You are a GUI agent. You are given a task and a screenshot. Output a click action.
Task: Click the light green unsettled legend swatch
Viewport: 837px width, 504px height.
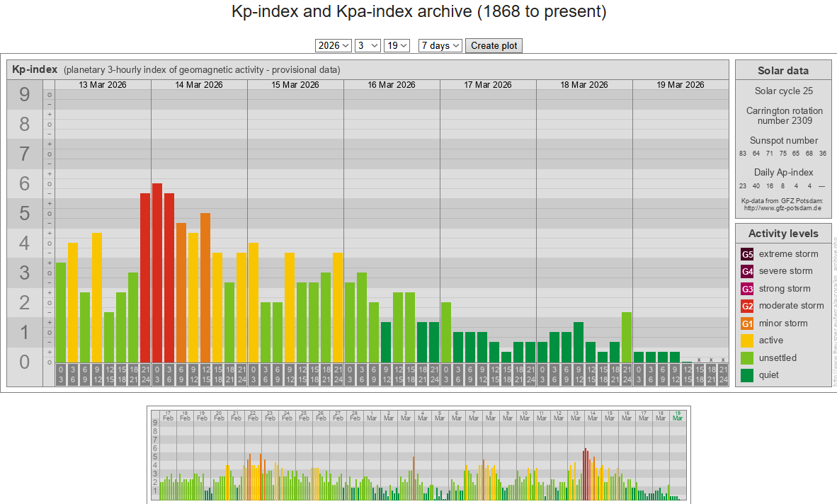click(747, 358)
